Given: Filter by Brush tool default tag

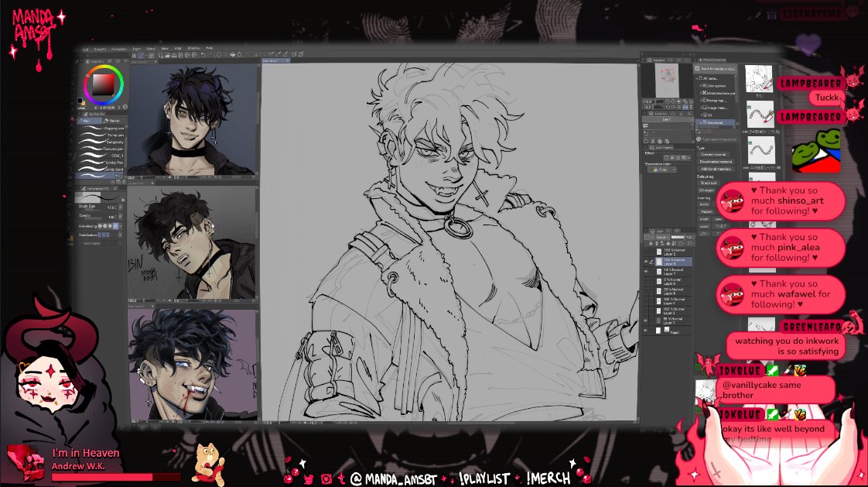Looking at the screenshot, I should [708, 182].
